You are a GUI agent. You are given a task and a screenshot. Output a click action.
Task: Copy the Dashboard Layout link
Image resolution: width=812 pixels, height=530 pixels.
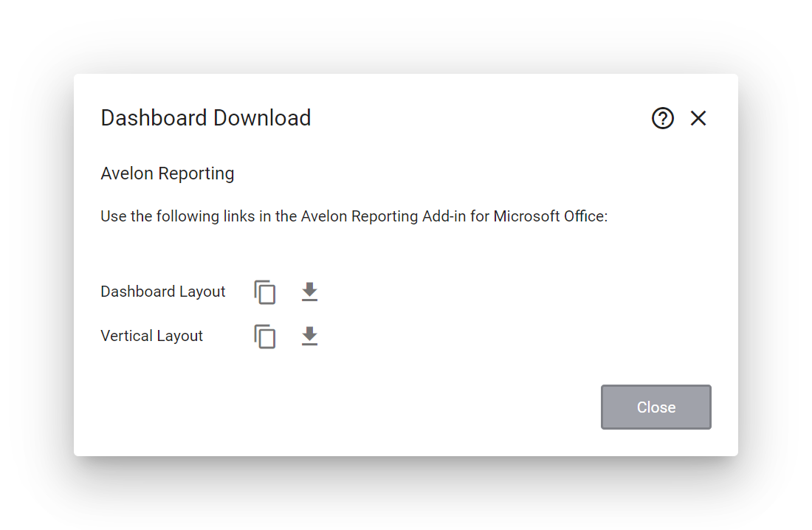pos(264,292)
